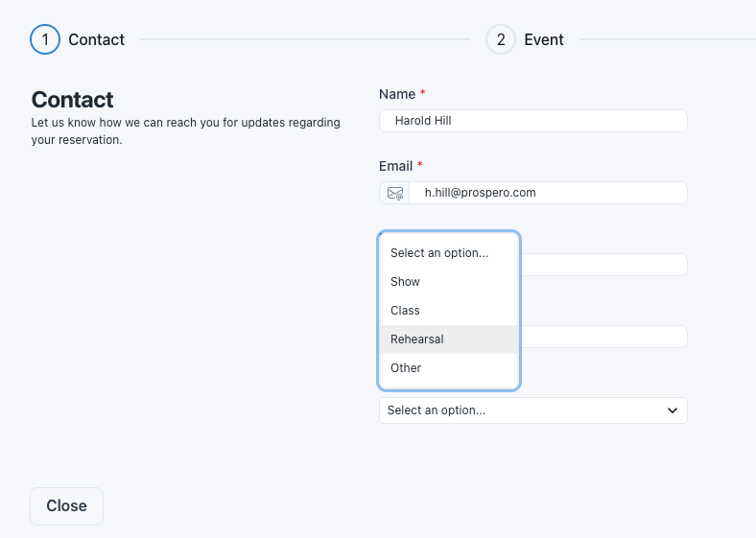Image resolution: width=756 pixels, height=538 pixels.
Task: Focus the Email field with h.hill@prospero.com
Action: tap(548, 193)
